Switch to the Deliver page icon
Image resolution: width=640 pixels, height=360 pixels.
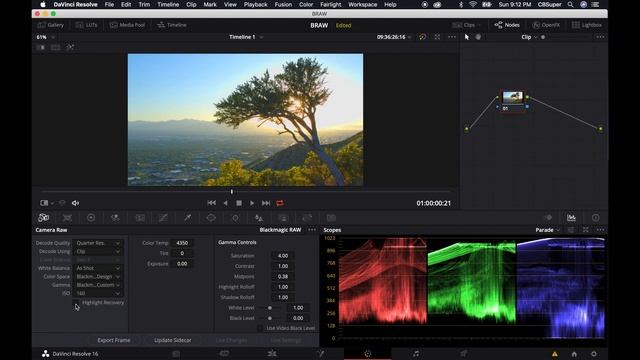pyautogui.click(x=464, y=353)
